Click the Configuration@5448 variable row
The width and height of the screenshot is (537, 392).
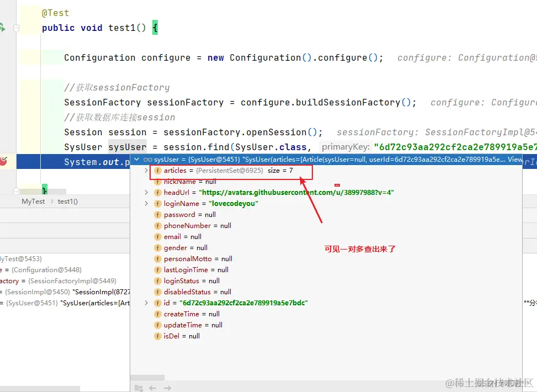click(65, 270)
